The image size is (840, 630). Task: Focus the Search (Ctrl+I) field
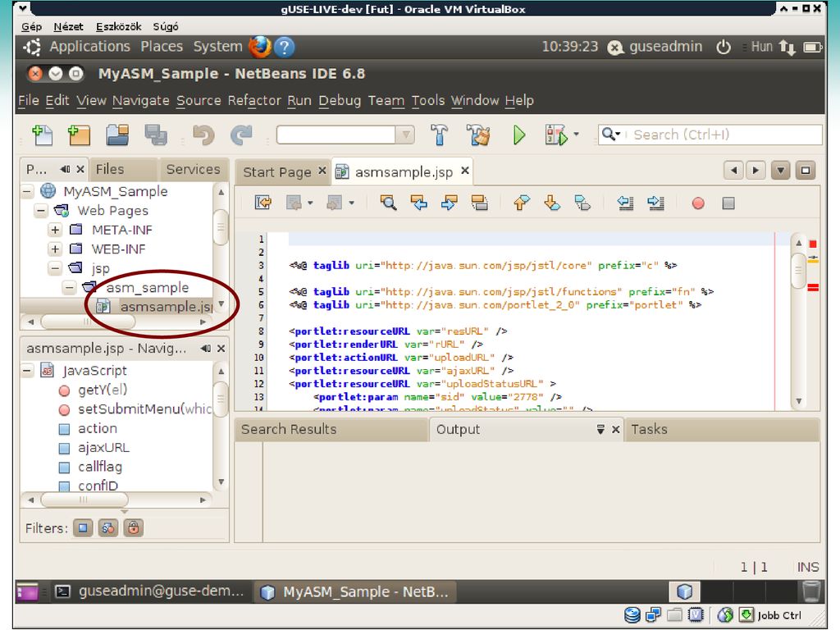(710, 135)
